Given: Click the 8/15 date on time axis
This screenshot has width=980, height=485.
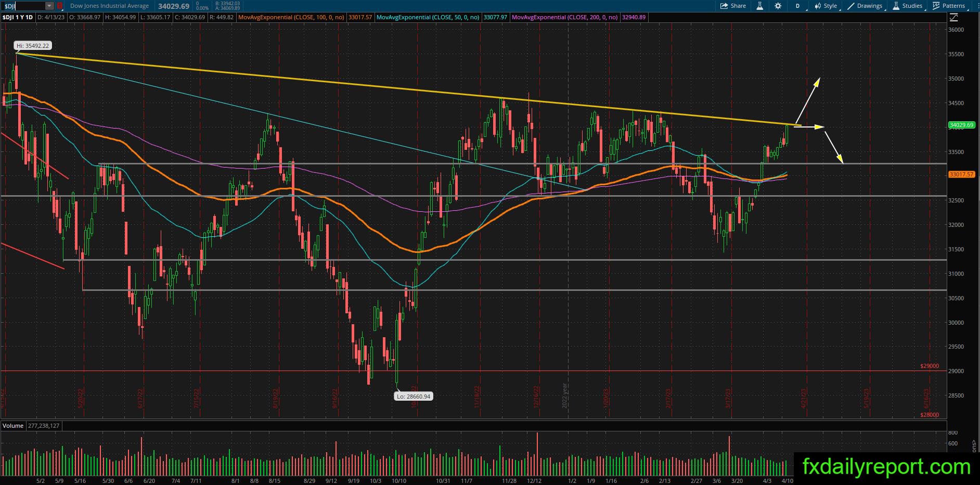Looking at the screenshot, I should pyautogui.click(x=274, y=481).
